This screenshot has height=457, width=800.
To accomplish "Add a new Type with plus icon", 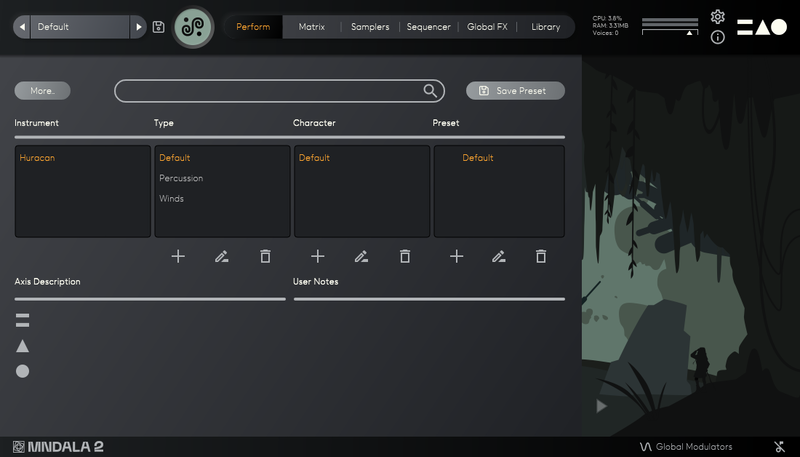I will pyautogui.click(x=178, y=256).
